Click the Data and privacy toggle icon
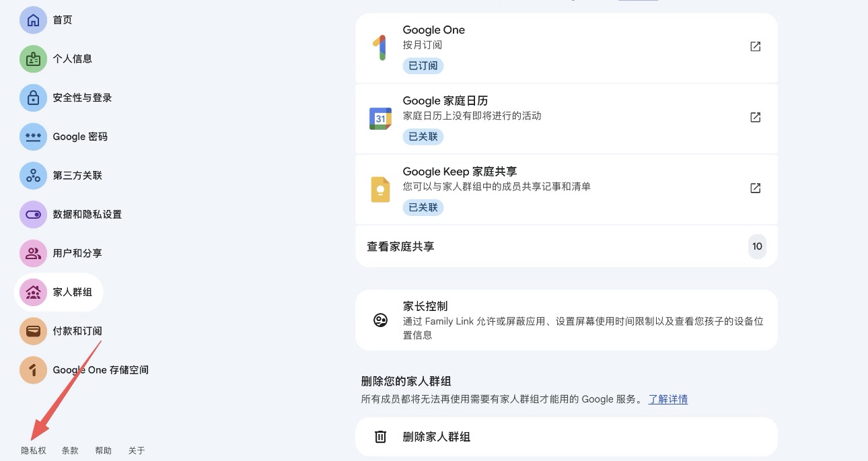The height and width of the screenshot is (461, 868). point(33,215)
